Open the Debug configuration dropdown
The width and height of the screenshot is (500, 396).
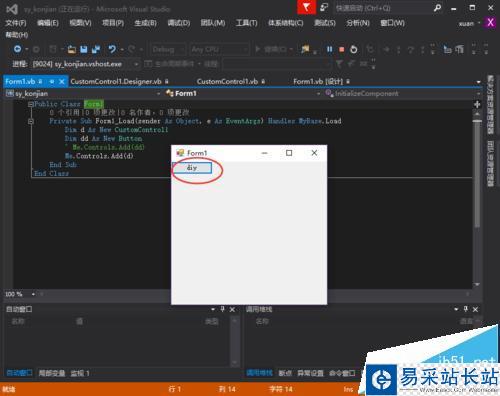(x=168, y=50)
